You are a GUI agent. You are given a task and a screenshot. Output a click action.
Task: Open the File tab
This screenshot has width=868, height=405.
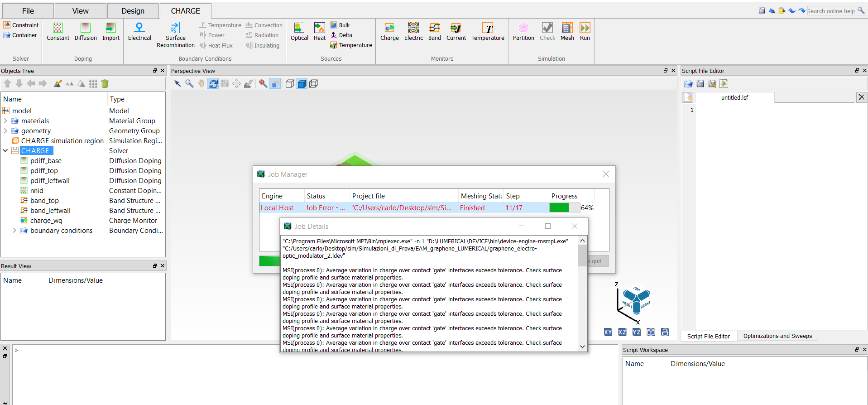click(28, 11)
